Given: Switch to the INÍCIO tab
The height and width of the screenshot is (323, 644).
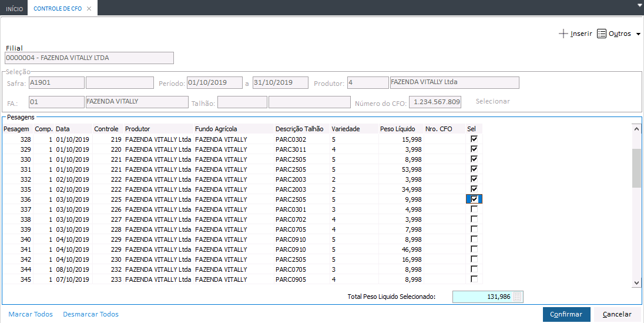Looking at the screenshot, I should (15, 9).
